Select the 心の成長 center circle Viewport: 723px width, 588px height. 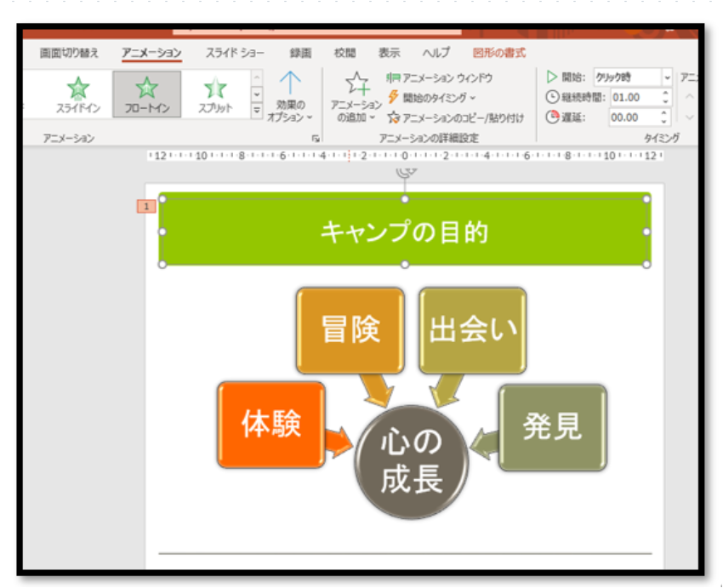pyautogui.click(x=412, y=462)
